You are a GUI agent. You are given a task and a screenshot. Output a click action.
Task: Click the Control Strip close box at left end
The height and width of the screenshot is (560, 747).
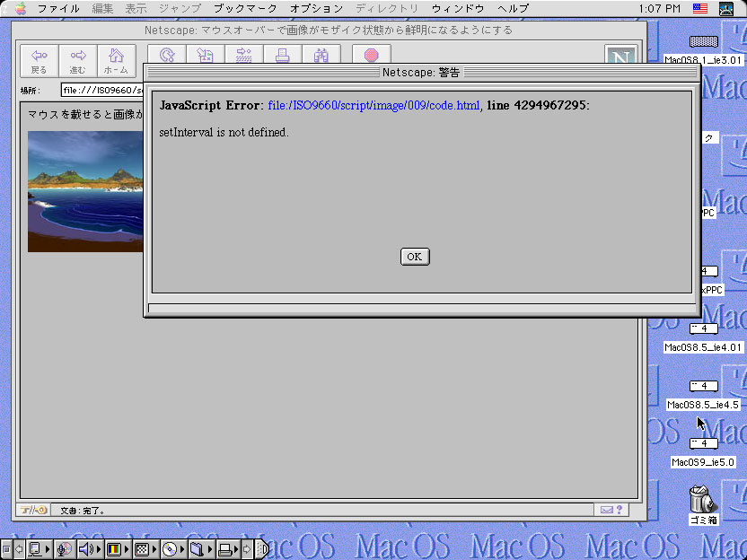coord(6,549)
